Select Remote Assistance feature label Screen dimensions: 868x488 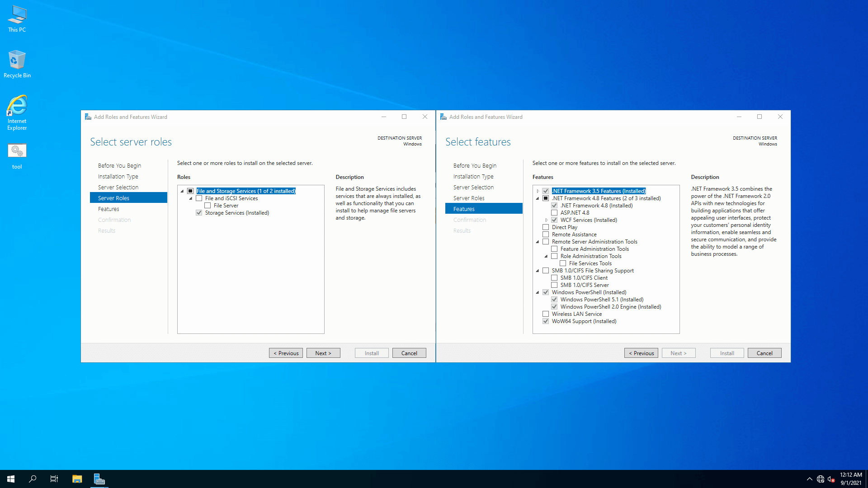click(574, 235)
